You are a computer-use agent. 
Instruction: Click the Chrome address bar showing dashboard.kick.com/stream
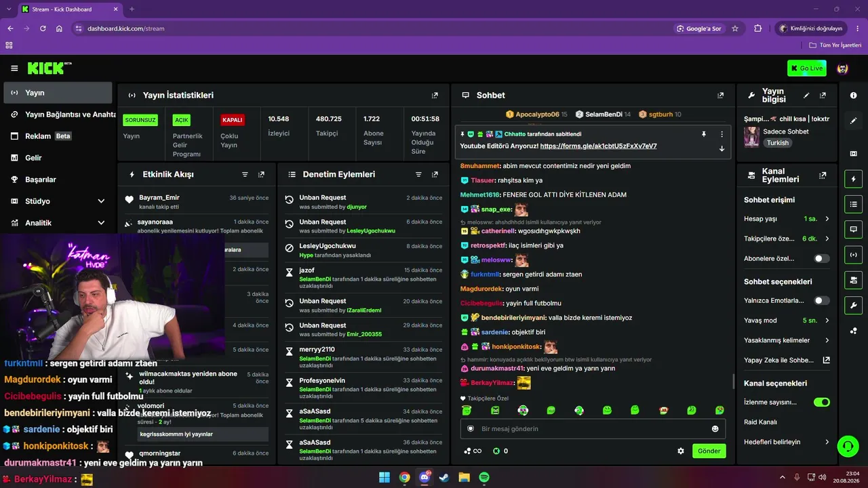373,28
